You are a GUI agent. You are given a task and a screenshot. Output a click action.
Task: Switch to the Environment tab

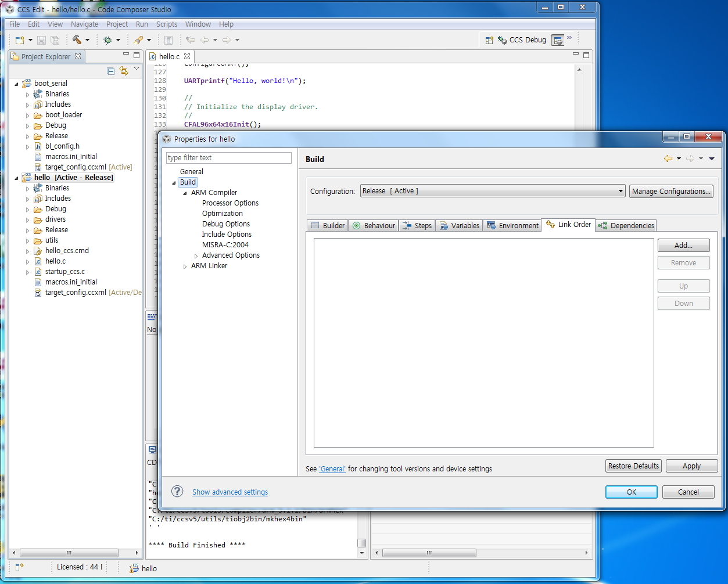coord(512,225)
